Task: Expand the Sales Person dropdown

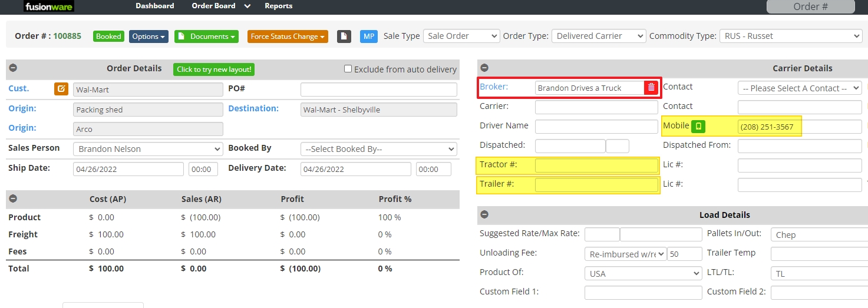Action: pyautogui.click(x=148, y=149)
